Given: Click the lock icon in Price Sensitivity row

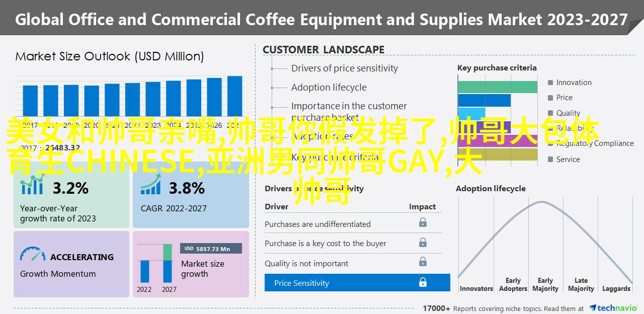Looking at the screenshot, I should [423, 283].
